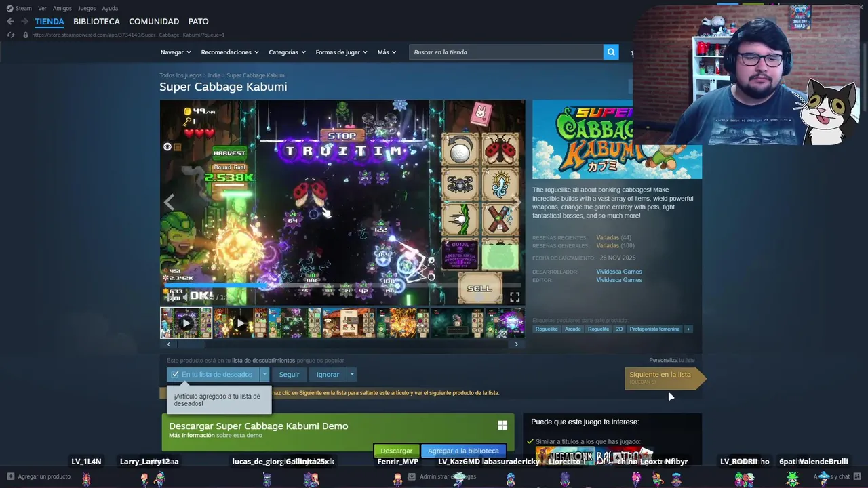Select the Arcade tag
The width and height of the screenshot is (868, 488).
573,329
